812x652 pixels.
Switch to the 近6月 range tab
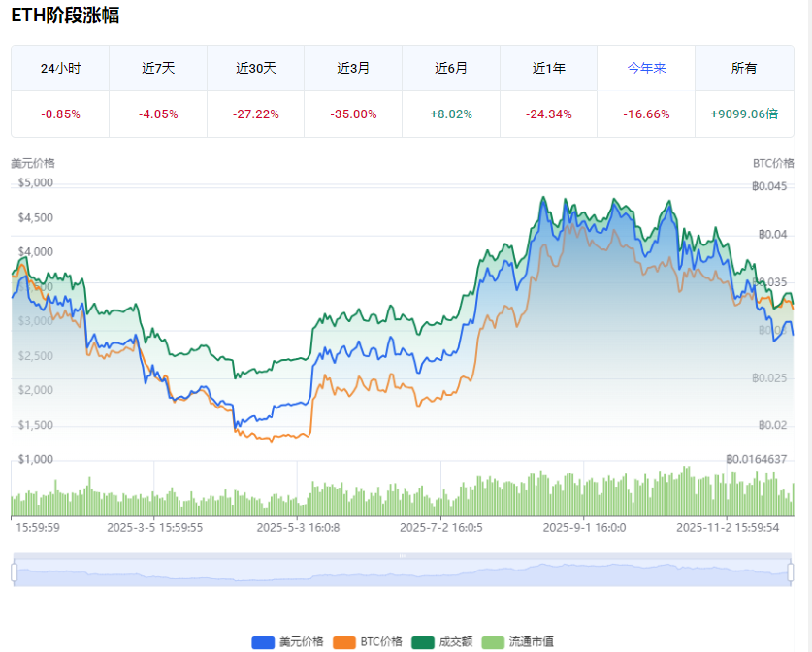coord(451,68)
